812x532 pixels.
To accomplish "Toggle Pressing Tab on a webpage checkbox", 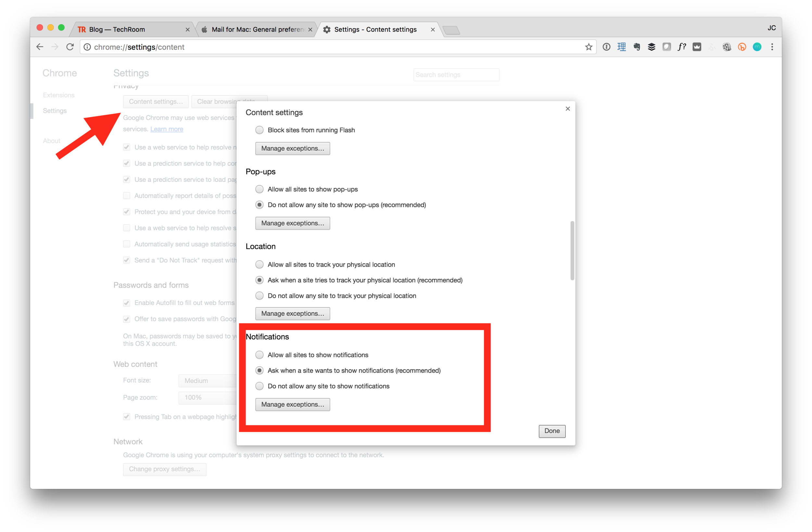I will [127, 417].
